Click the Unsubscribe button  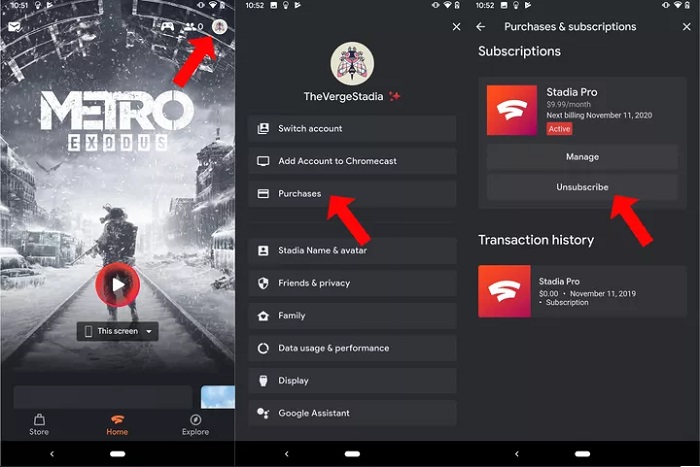tap(582, 187)
